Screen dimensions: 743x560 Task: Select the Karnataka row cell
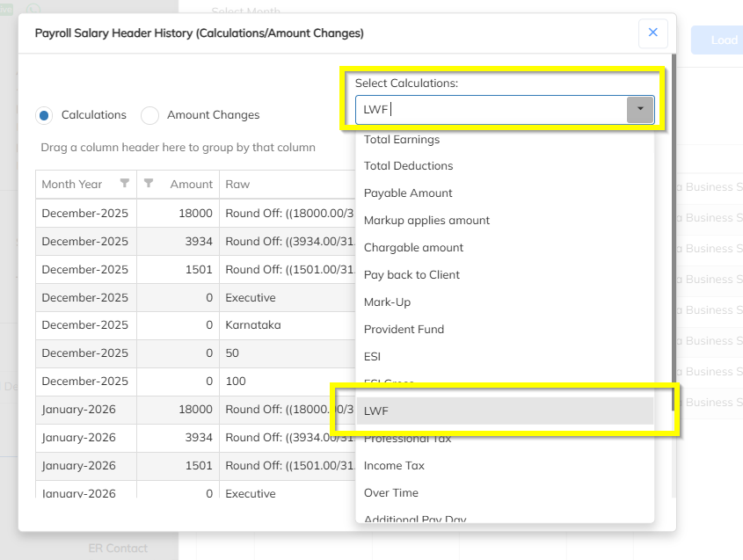coord(253,325)
